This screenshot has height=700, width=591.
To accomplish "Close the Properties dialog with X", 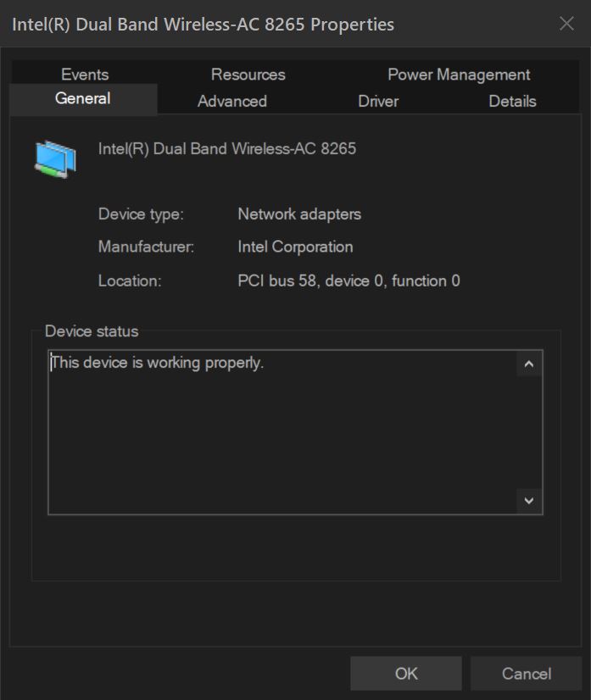I will (x=567, y=23).
